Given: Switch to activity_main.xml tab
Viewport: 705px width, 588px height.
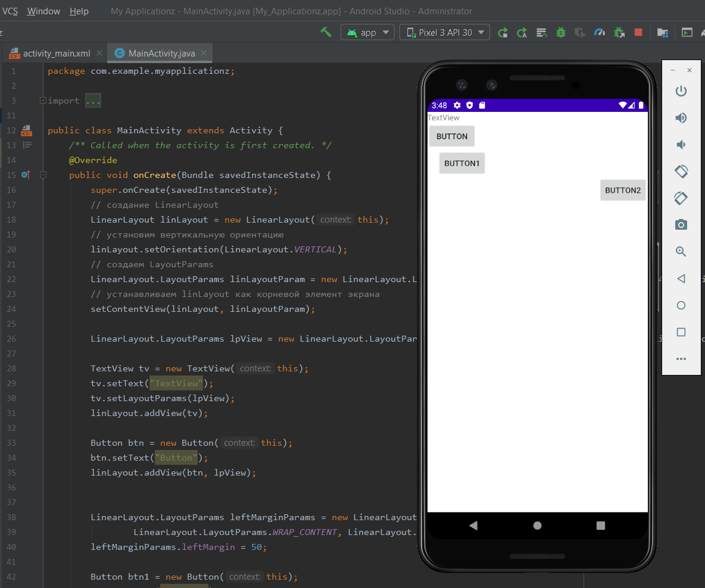Looking at the screenshot, I should click(x=56, y=54).
